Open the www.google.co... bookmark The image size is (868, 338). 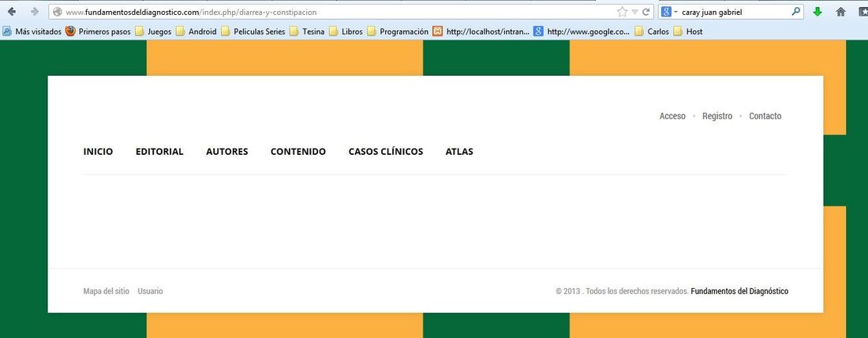click(582, 32)
